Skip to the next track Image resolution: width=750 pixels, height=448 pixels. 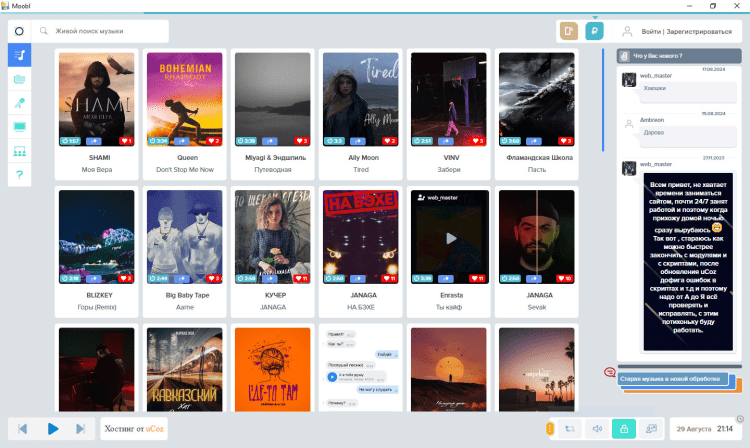(x=80, y=429)
